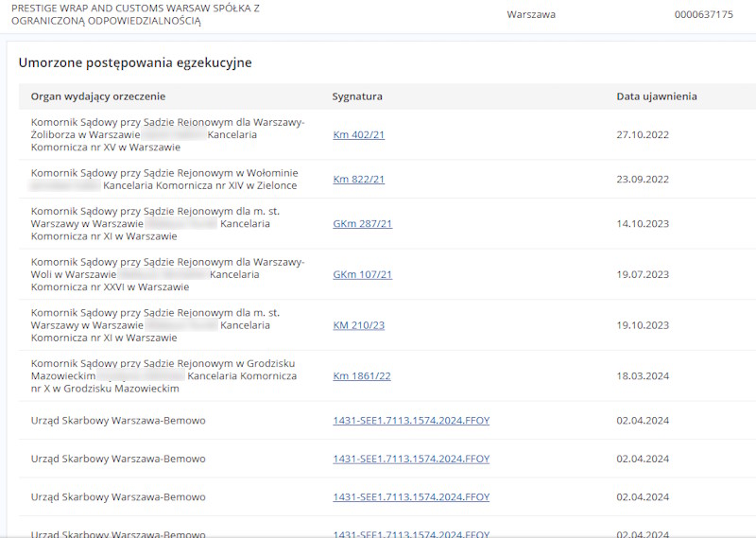Click the disclosure date 14.10.2023
The image size is (756, 538).
pos(643,224)
